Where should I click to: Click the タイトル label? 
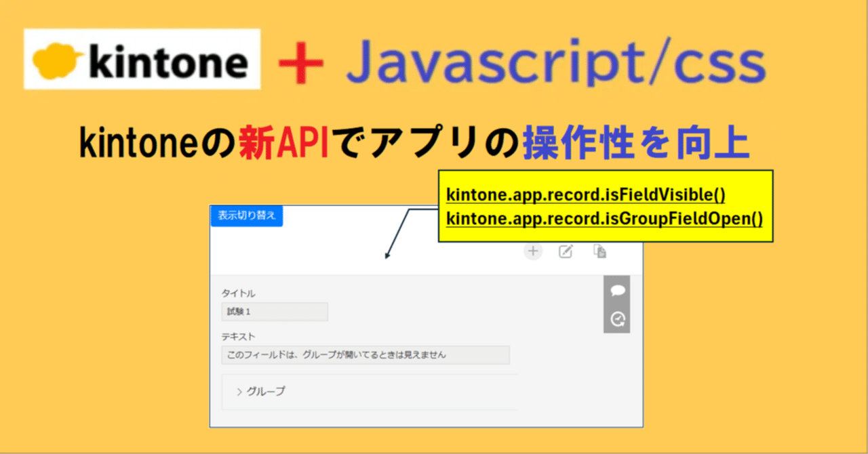[239, 293]
